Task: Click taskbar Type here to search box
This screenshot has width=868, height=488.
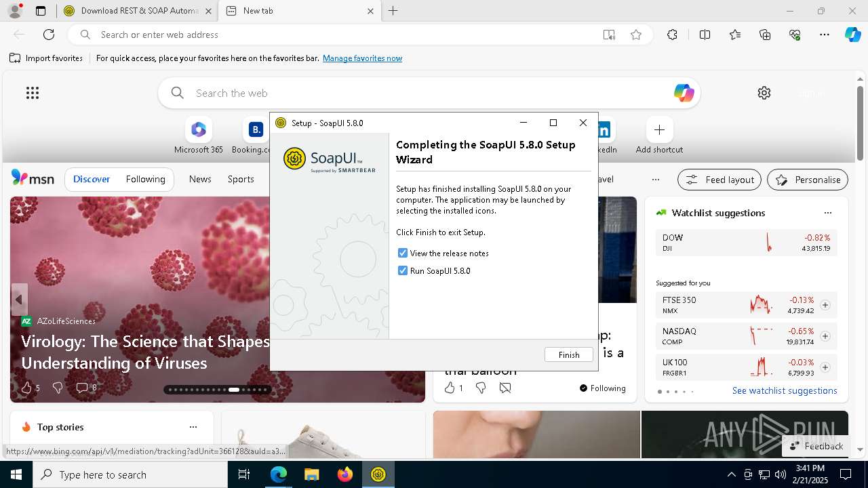Action: 130,474
